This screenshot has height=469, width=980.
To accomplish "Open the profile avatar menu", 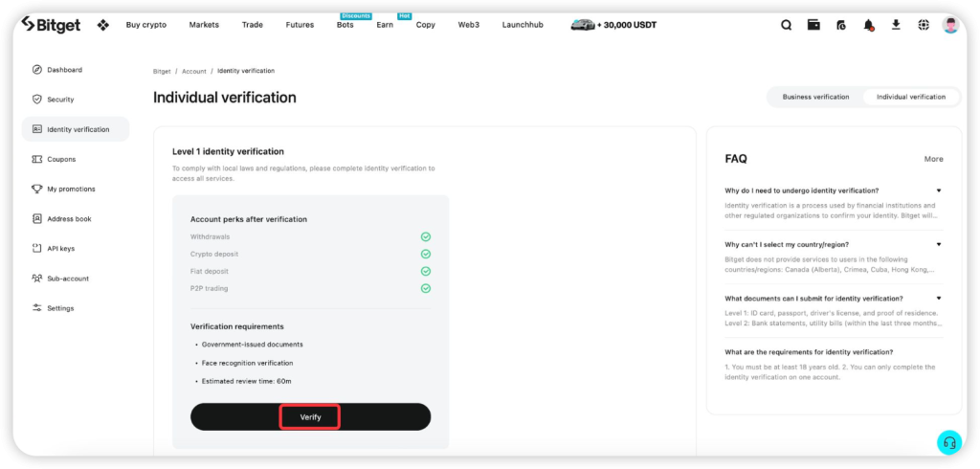I will pyautogui.click(x=950, y=25).
